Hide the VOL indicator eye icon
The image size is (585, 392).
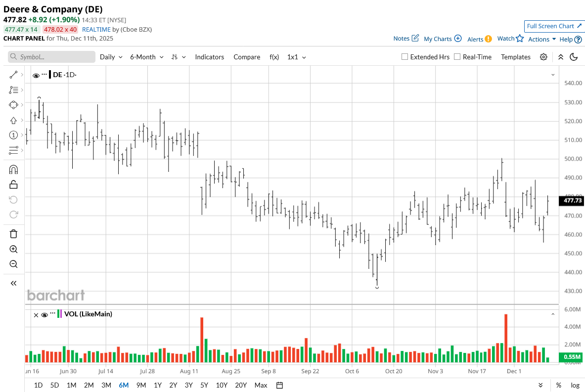coord(45,315)
